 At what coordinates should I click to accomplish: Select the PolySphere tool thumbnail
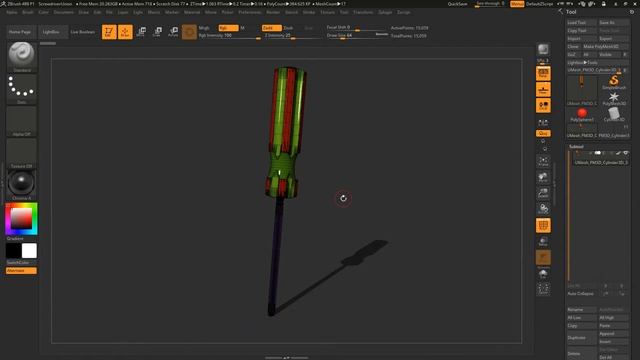click(x=582, y=115)
